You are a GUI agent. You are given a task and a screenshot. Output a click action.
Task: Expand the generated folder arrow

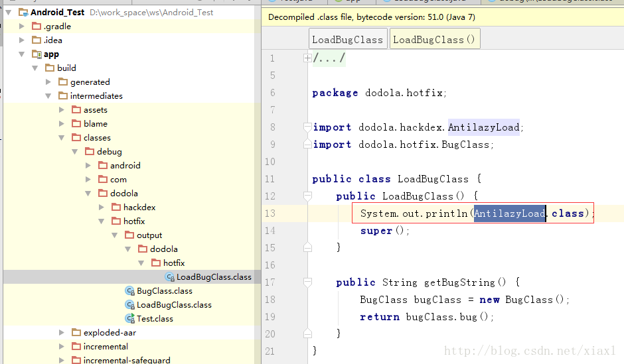click(48, 82)
